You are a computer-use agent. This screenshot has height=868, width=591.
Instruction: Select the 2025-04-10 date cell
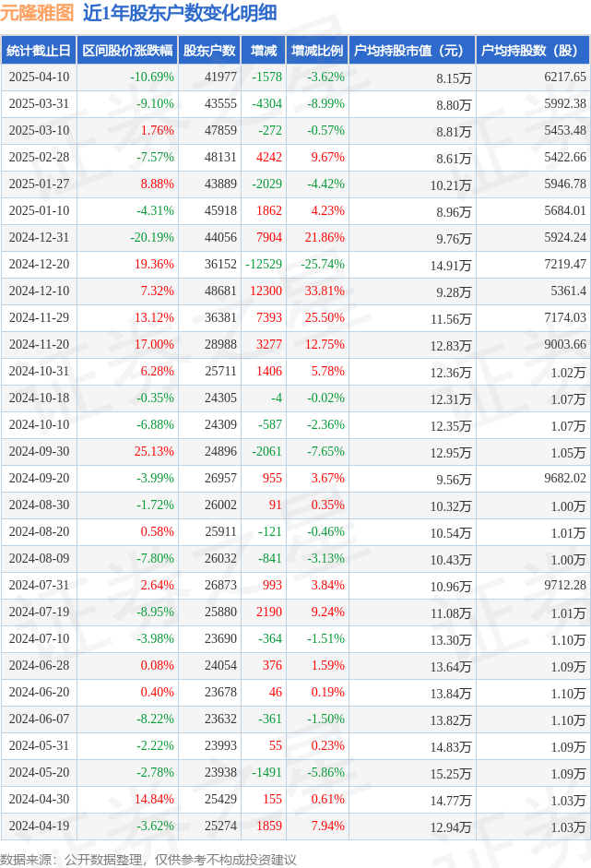[x=40, y=77]
